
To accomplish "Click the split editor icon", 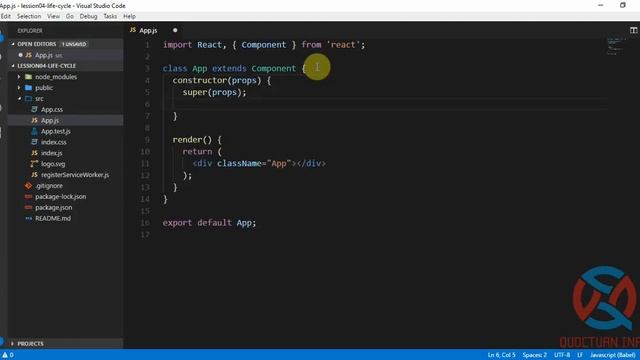I will 633,30.
